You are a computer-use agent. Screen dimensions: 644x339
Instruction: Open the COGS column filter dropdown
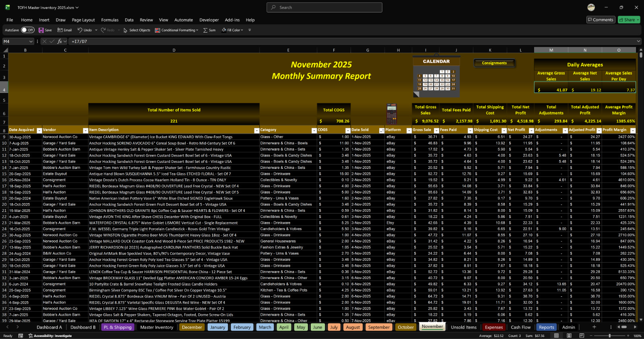[348, 130]
